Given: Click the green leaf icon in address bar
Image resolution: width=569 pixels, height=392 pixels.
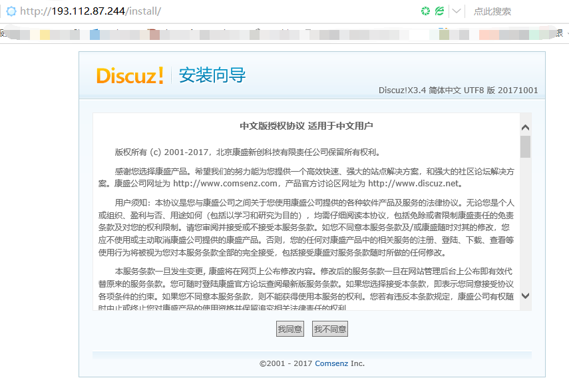Looking at the screenshot, I should click(439, 11).
